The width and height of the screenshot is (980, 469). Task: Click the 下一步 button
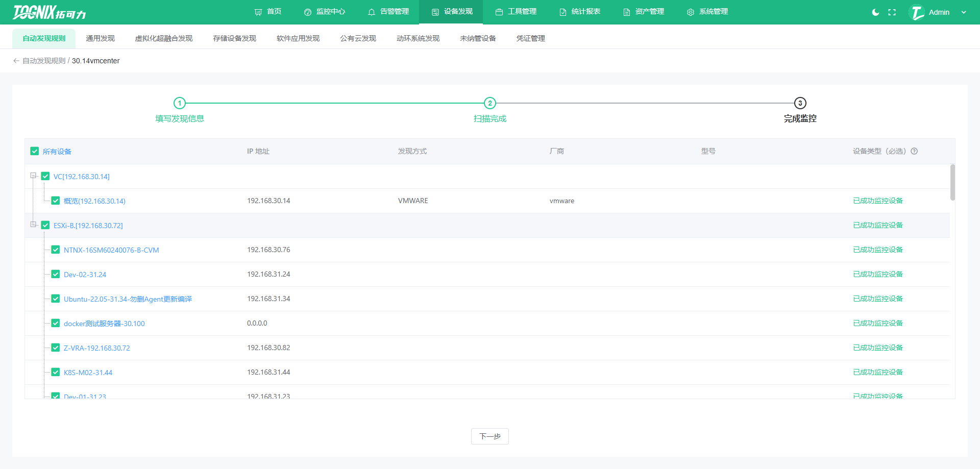click(489, 436)
